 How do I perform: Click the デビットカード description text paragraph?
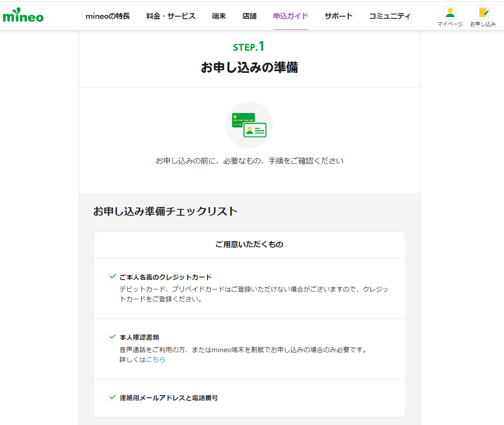[253, 294]
